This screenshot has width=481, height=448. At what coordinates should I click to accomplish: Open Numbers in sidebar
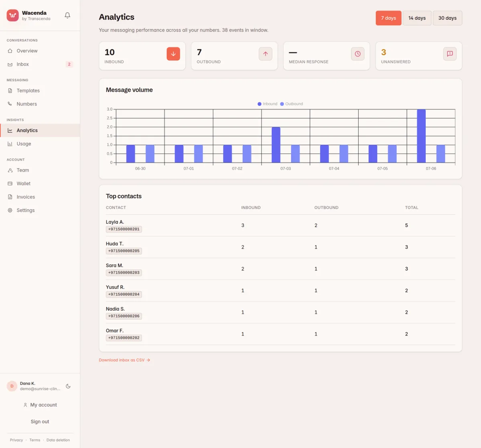[40, 104]
